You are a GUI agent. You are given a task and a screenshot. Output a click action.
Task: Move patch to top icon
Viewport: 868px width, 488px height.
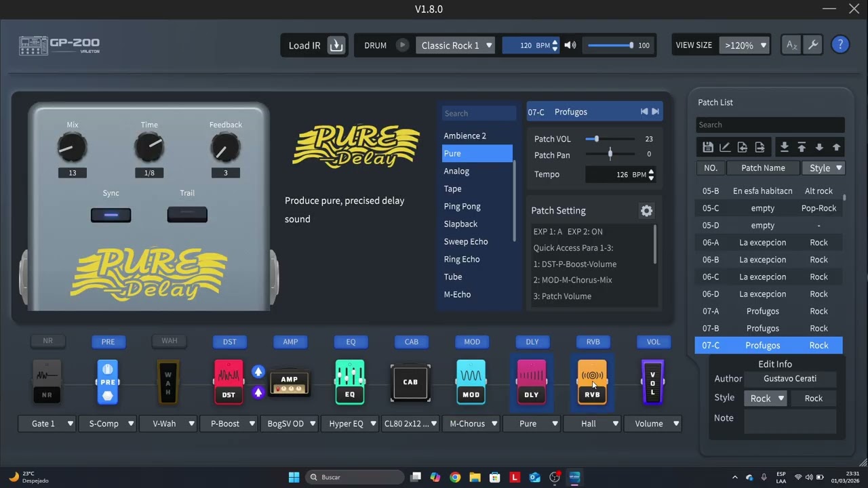pyautogui.click(x=802, y=147)
